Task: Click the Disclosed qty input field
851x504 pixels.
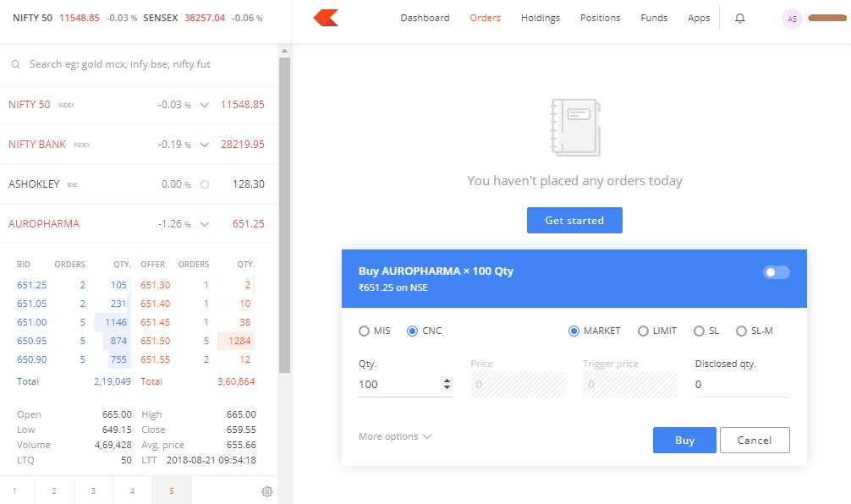Action: pyautogui.click(x=742, y=384)
